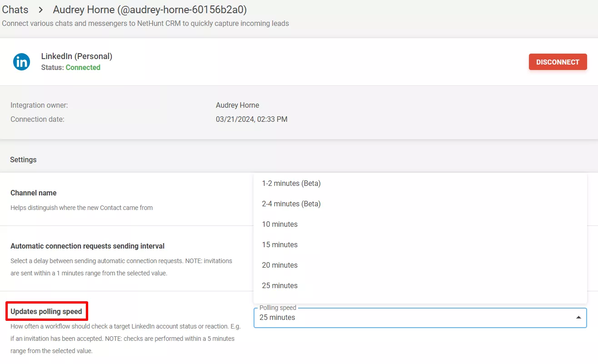
Task: Click the LinkedIn (Personal) heading
Action: click(x=77, y=56)
